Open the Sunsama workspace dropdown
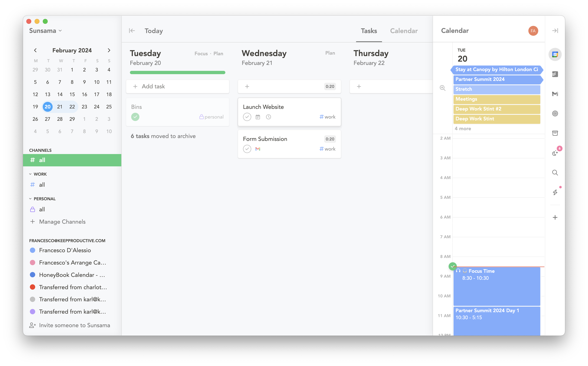588x366 pixels. [46, 31]
